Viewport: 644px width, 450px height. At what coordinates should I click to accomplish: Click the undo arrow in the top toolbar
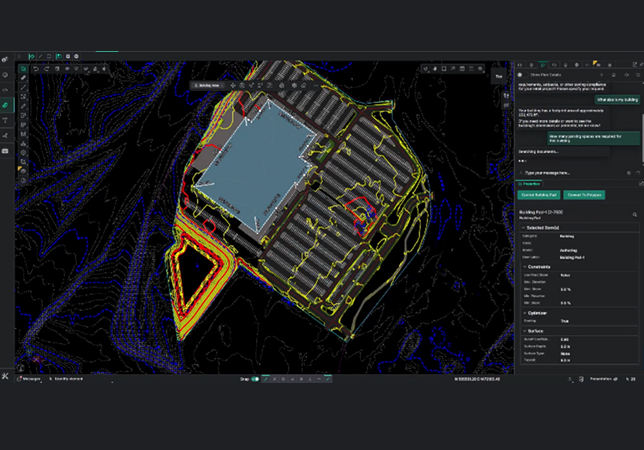pos(36,69)
